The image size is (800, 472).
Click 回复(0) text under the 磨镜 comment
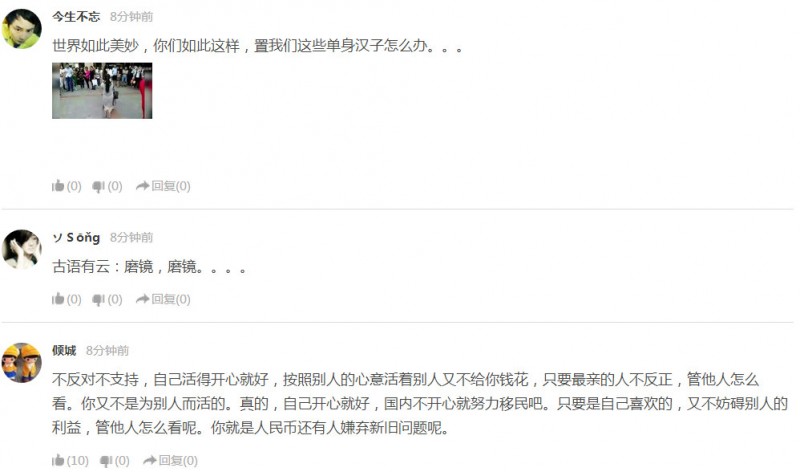tap(171, 300)
